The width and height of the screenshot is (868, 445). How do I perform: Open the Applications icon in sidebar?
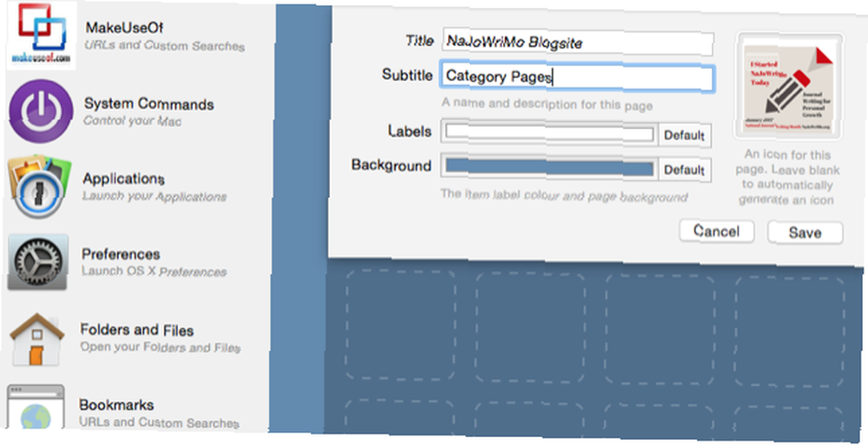(x=39, y=186)
